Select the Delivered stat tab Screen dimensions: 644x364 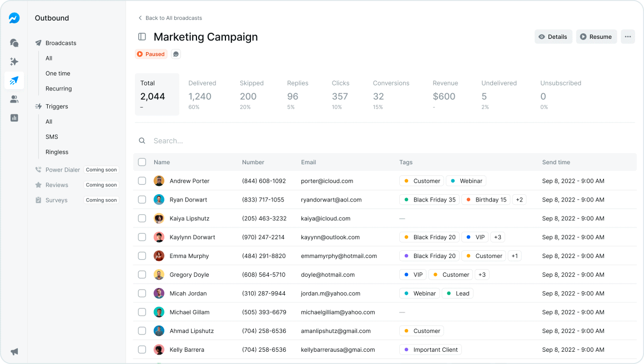pos(202,94)
